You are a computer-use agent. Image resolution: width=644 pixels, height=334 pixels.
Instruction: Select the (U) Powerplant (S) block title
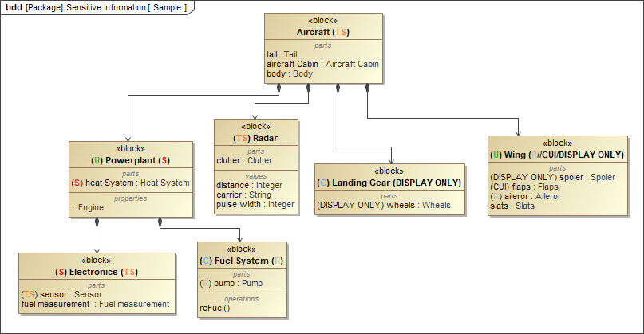coord(131,160)
